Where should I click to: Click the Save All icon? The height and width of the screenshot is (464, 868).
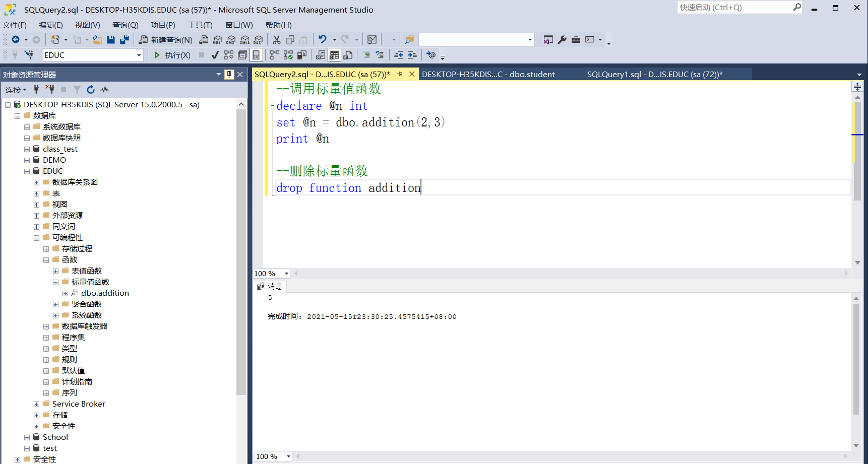tap(124, 40)
